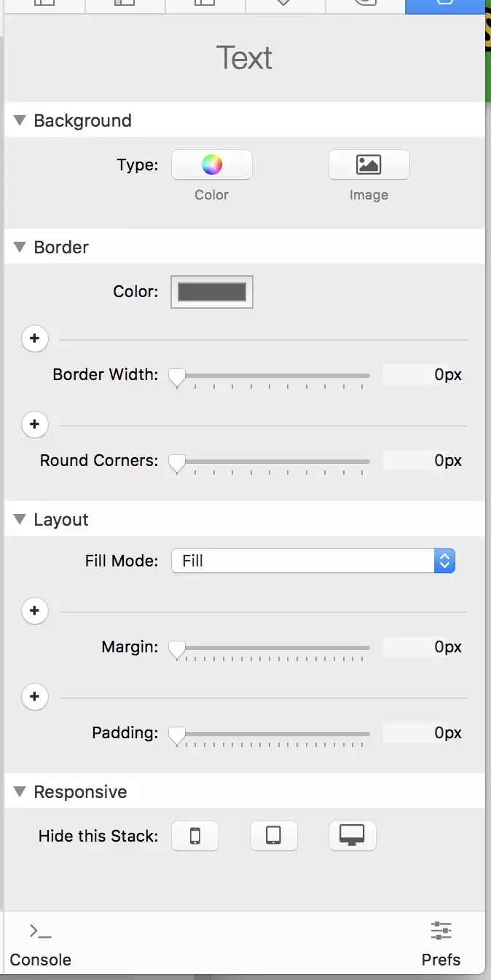
Task: Open the border Color swatch
Action: pos(212,292)
